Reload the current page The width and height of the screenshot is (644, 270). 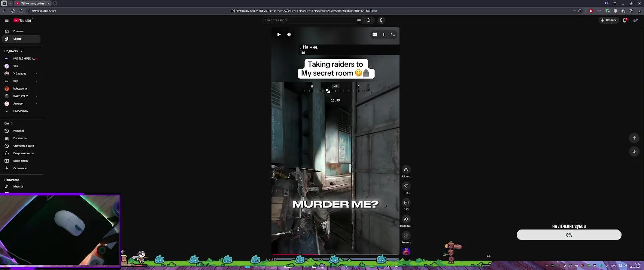[x=21, y=11]
